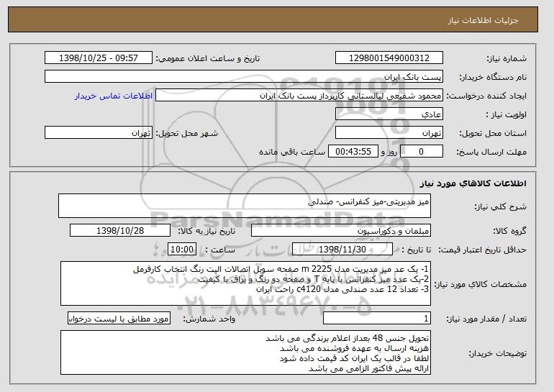Click the general need description text box
Viewport: 554px width, 392px height.
pyautogui.click(x=245, y=206)
